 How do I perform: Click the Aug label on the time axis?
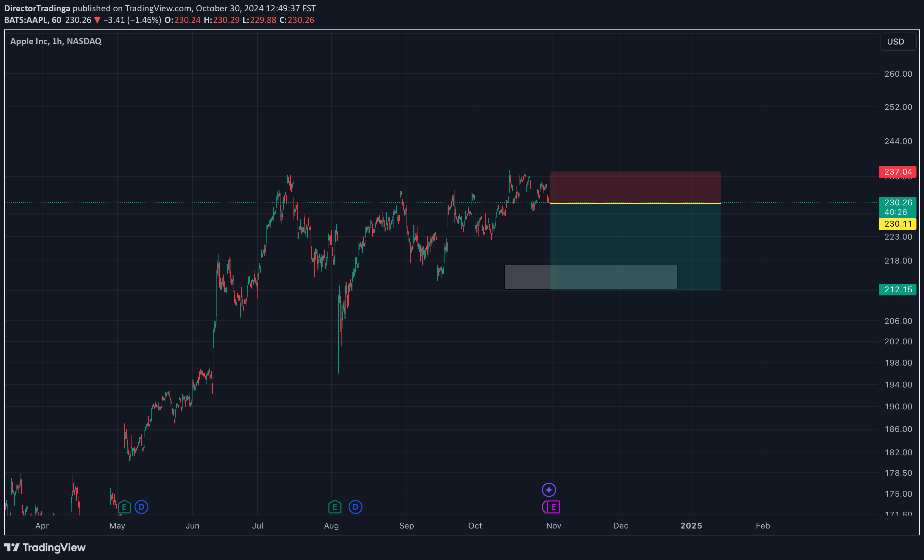(x=332, y=526)
